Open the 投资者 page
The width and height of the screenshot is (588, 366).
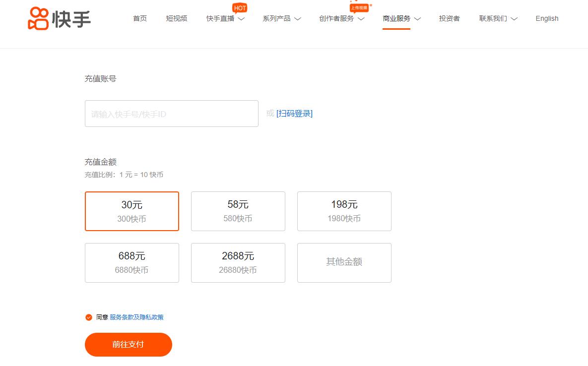point(449,18)
